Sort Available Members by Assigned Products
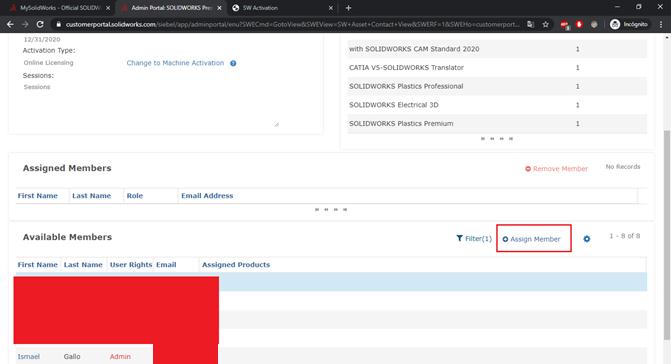This screenshot has width=671, height=364. click(x=236, y=264)
